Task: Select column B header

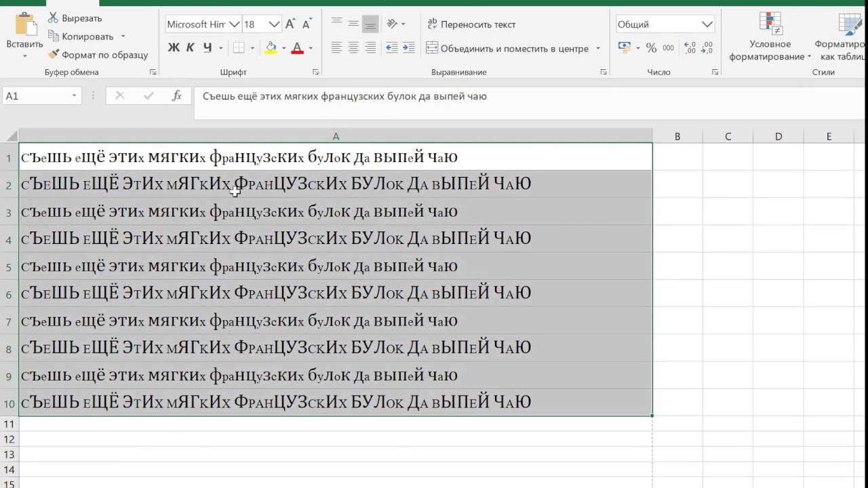Action: point(677,136)
